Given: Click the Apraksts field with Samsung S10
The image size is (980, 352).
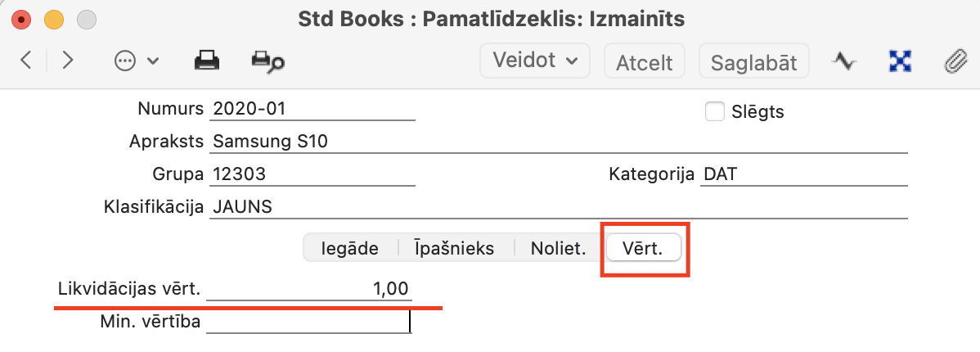Looking at the screenshot, I should [x=558, y=142].
